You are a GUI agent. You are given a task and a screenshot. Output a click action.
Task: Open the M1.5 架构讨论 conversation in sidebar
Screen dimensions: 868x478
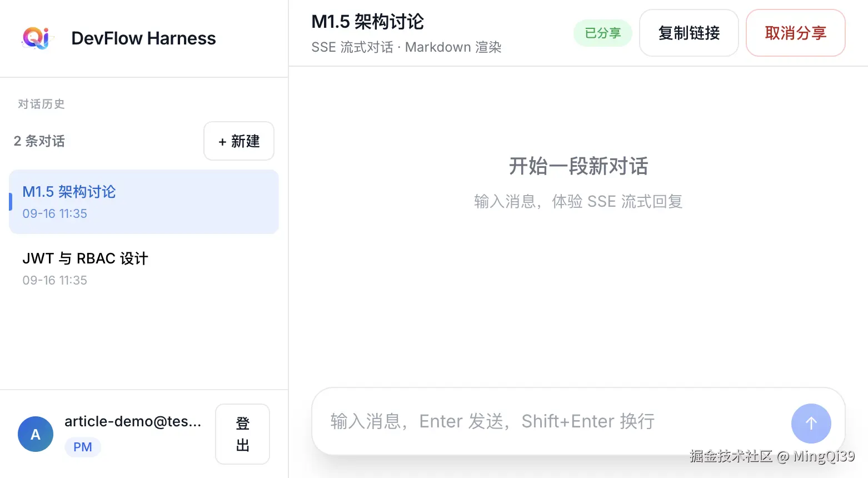[x=144, y=202]
